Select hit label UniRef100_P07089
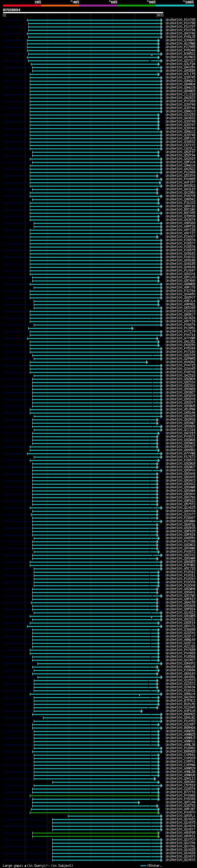Screen dimensions: 197x868 pos(180,101)
